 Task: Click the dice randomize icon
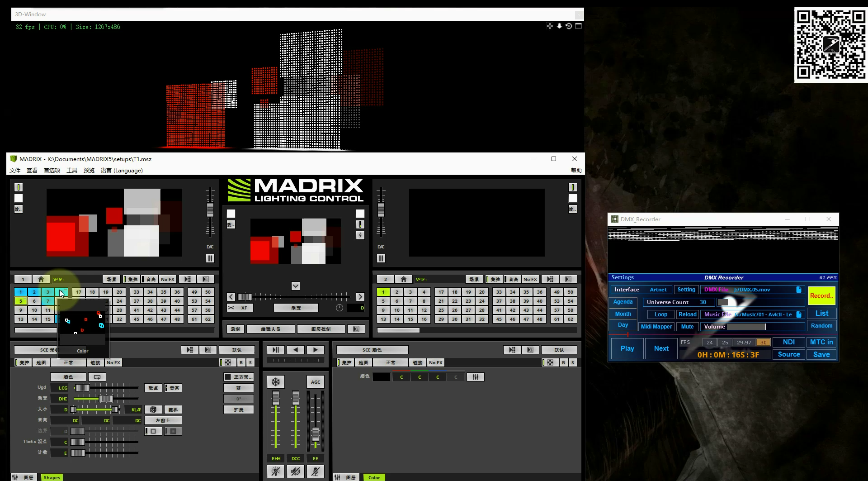click(x=153, y=410)
